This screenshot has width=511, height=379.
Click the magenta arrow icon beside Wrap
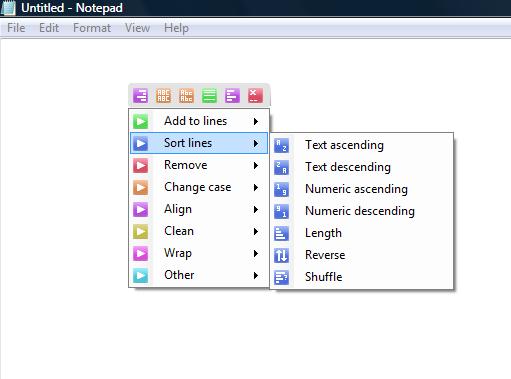(140, 253)
